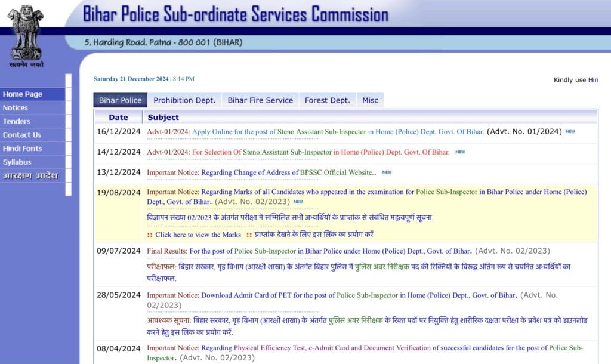Screen dimensions: 611x364
Task: Click date cell 08/04/2024
Action: point(119,349)
